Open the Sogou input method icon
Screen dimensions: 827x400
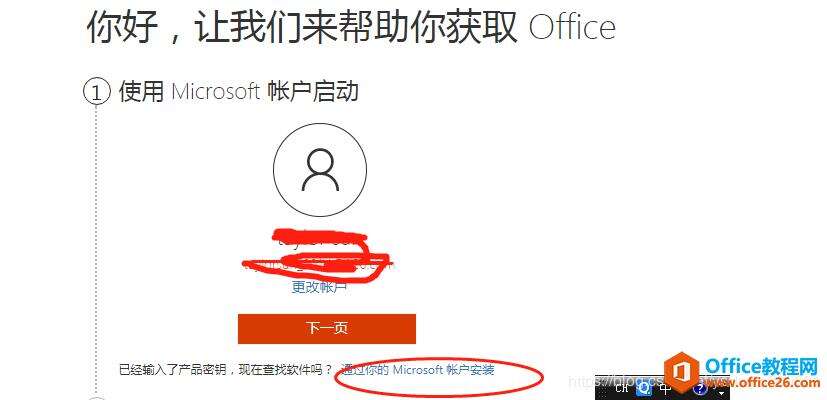[x=644, y=389]
